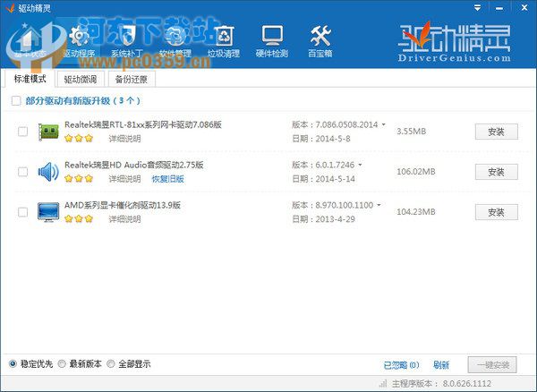Minimize the 驱动精灵 window

[499, 7]
